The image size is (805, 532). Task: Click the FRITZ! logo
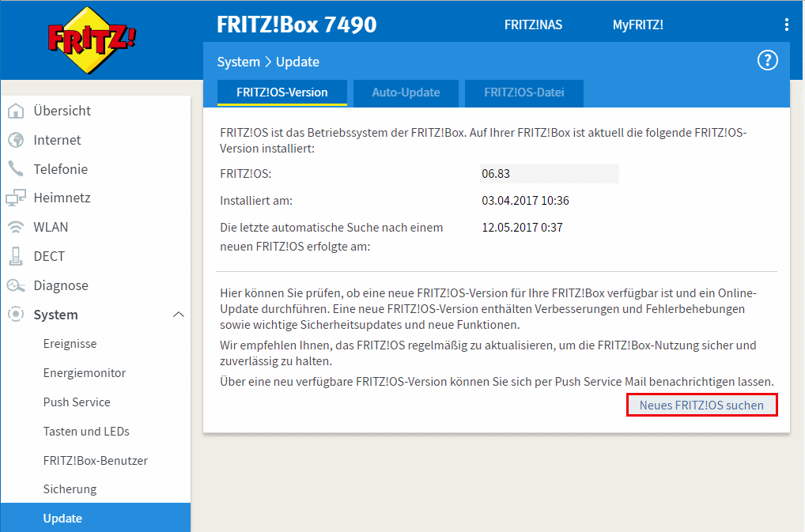coord(92,40)
